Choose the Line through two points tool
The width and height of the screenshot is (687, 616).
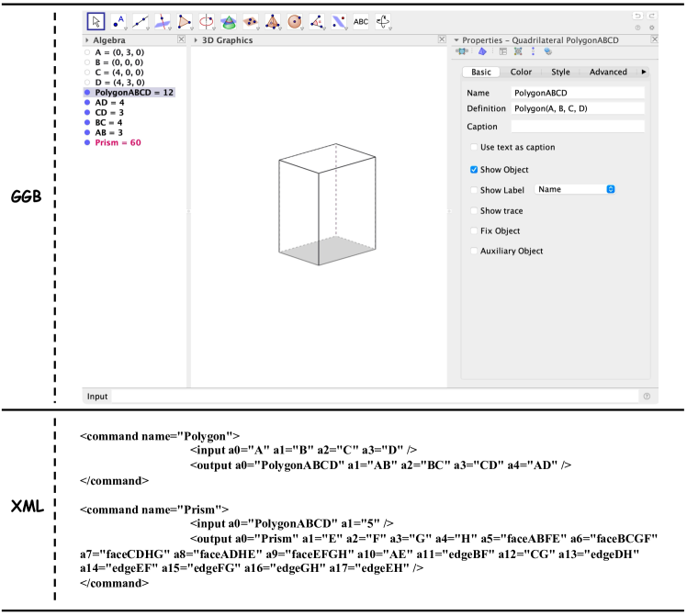click(x=141, y=21)
